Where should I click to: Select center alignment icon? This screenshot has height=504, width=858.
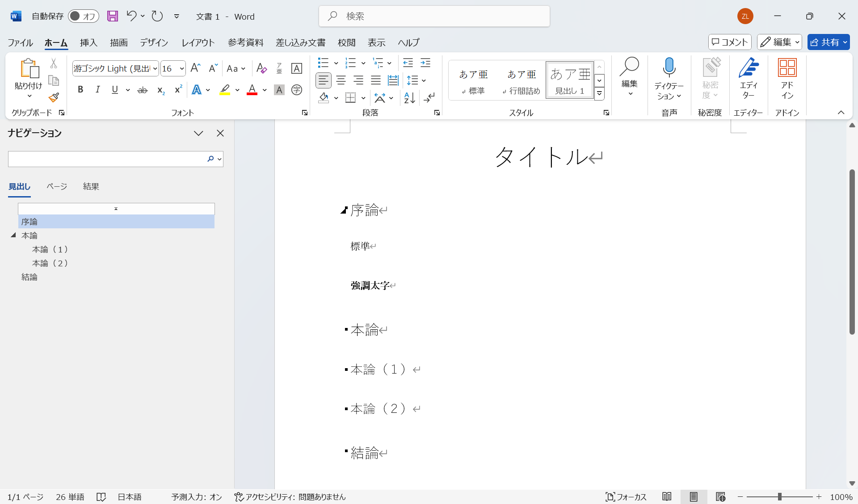pos(341,80)
